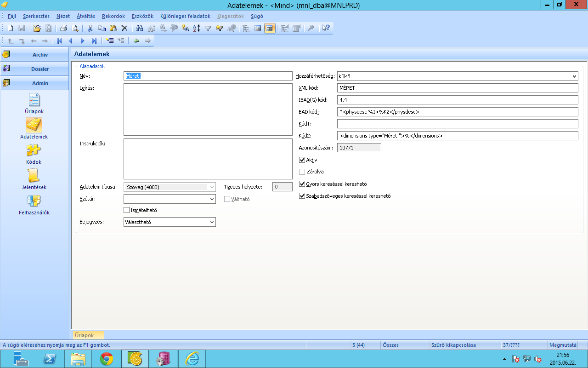The width and height of the screenshot is (588, 368).
Task: Click Szűrő kikapcsolása in status bar
Action: (x=454, y=345)
